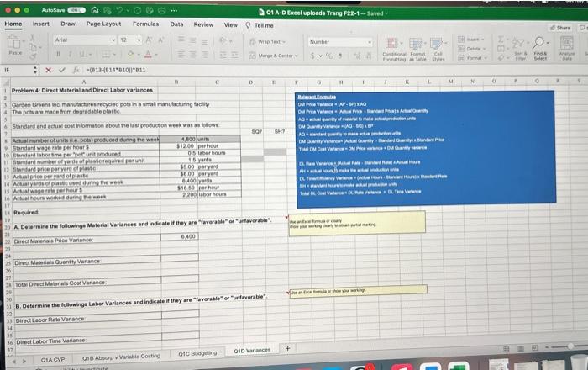Viewport: 588px width, 370px height.
Task: Click the Orientation text angle icon
Action: [x=223, y=40]
